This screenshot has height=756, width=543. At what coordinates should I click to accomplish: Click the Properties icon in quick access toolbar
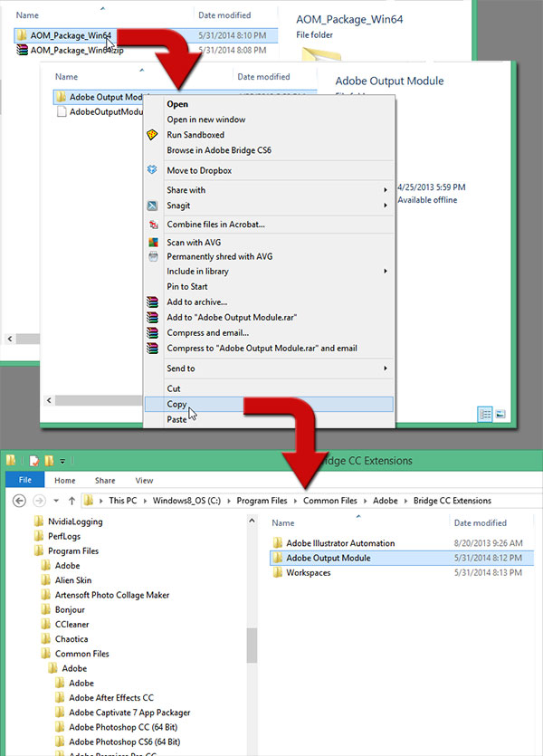34,461
